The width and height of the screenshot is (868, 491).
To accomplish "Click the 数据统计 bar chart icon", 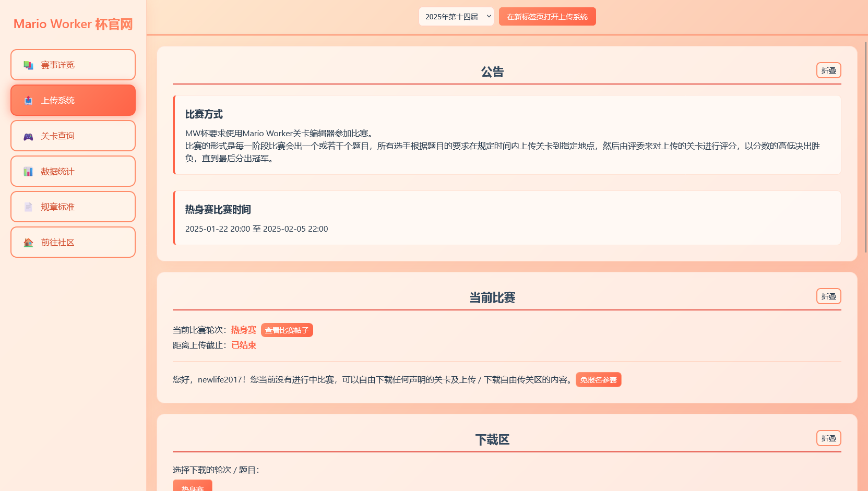I will (x=28, y=171).
